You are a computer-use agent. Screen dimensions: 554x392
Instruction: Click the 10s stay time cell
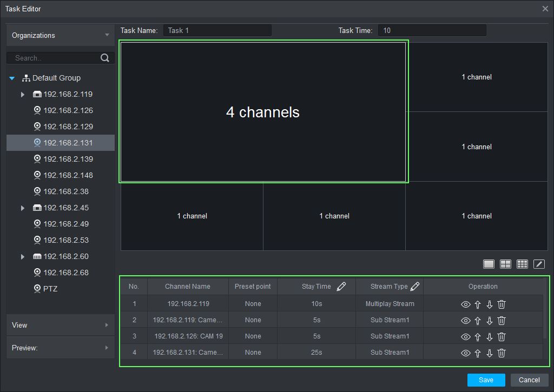316,304
